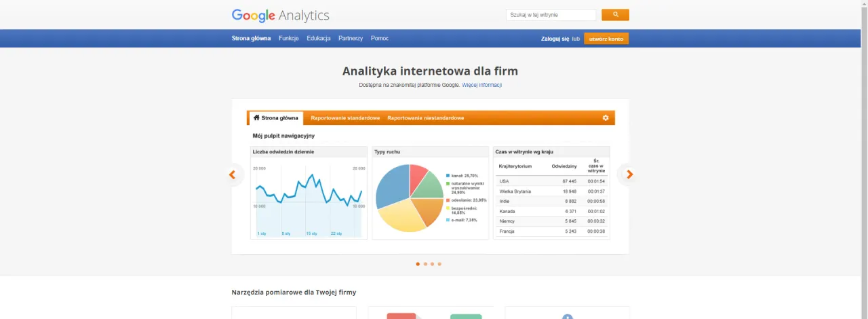
Task: Open the Partnerzy menu item
Action: [x=351, y=39]
